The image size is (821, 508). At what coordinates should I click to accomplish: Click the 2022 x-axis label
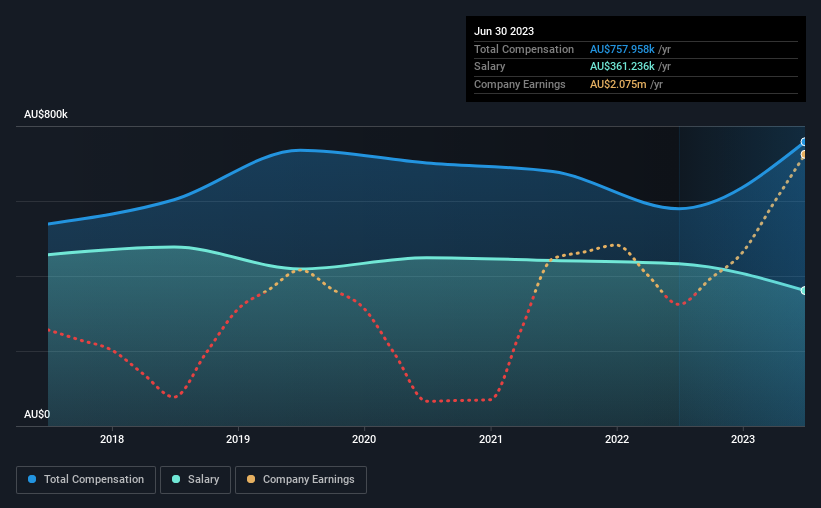617,439
